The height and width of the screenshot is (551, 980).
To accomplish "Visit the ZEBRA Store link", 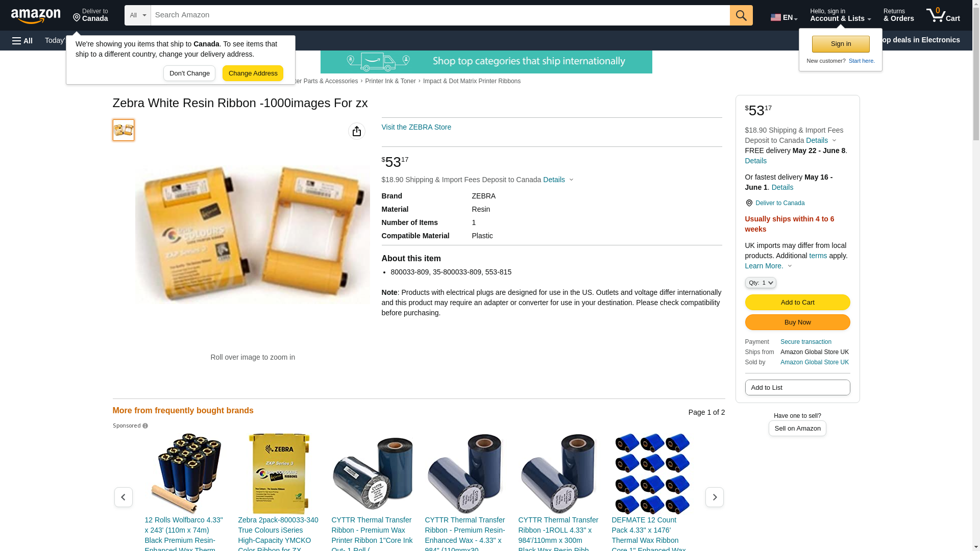I will pos(416,127).
